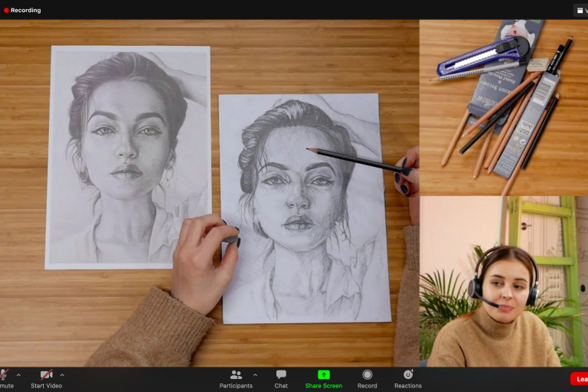The height and width of the screenshot is (392, 588).
Task: Click the Recording status label
Action: (26, 10)
